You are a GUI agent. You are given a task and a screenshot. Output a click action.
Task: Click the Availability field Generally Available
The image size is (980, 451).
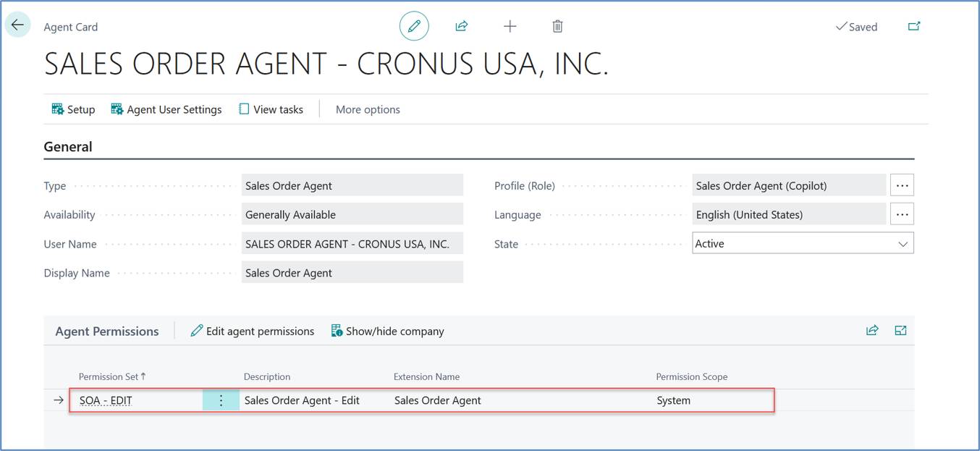point(352,214)
